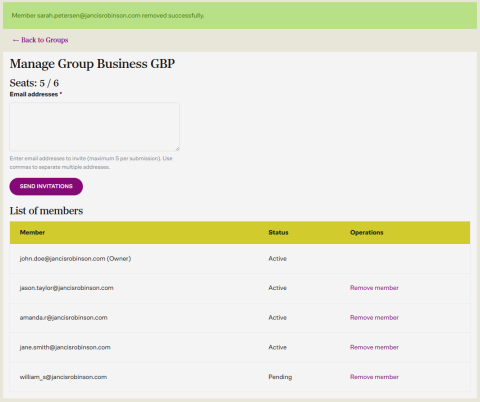Click Active status in jason.taylor row

277,288
